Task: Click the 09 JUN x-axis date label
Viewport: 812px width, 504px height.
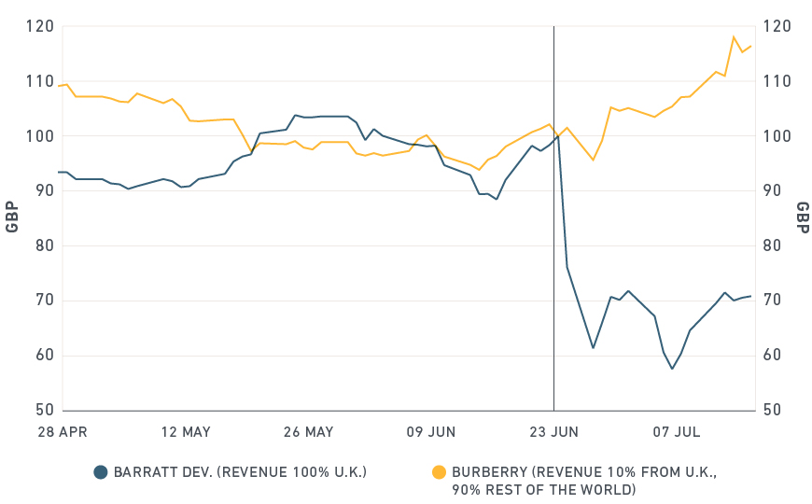Action: 430,432
